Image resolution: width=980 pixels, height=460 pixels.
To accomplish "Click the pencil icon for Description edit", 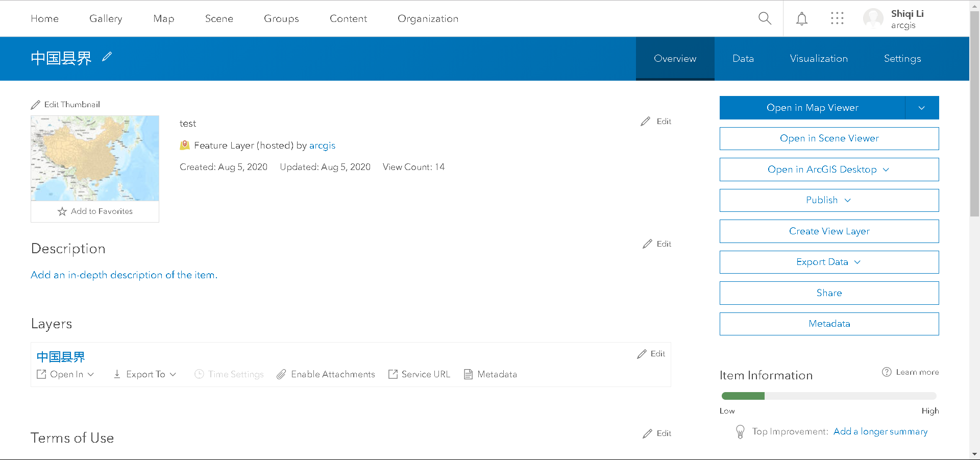I will pyautogui.click(x=648, y=244).
